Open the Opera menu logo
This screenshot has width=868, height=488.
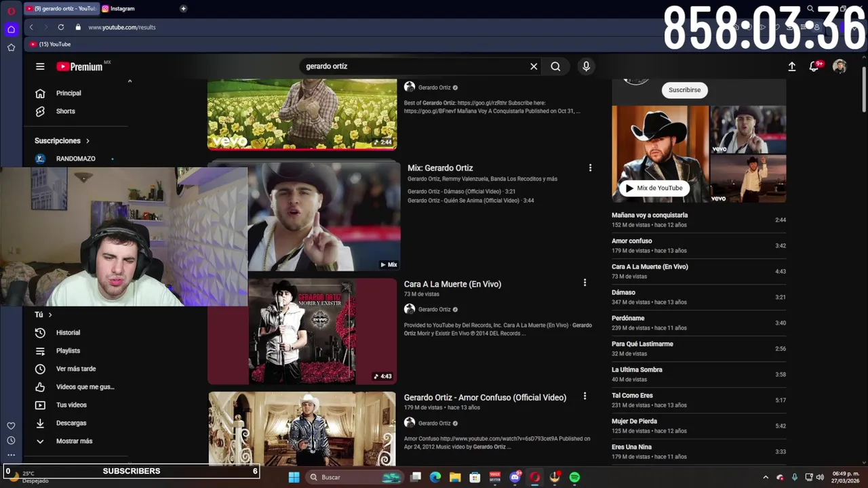coord(11,11)
